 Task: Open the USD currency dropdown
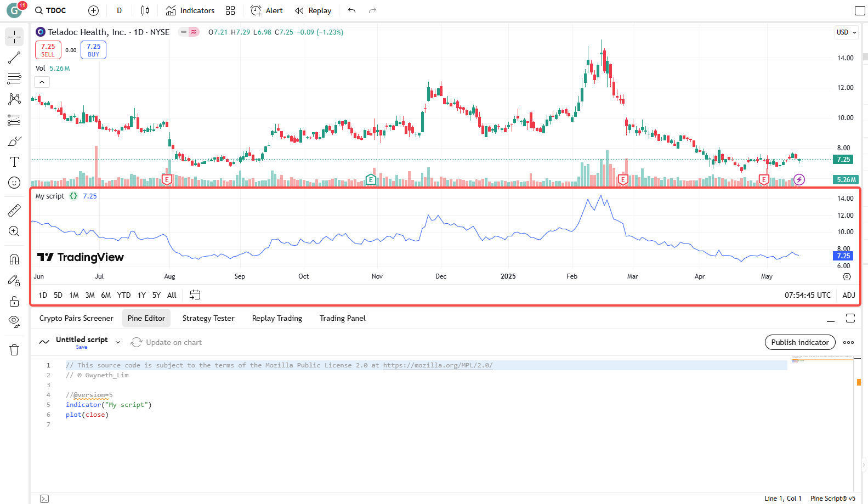point(846,32)
